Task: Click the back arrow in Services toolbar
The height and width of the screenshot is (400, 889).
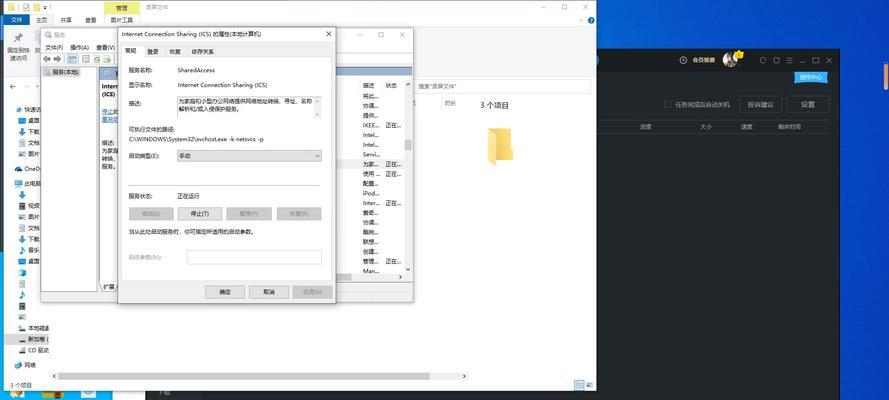Action: click(x=47, y=59)
